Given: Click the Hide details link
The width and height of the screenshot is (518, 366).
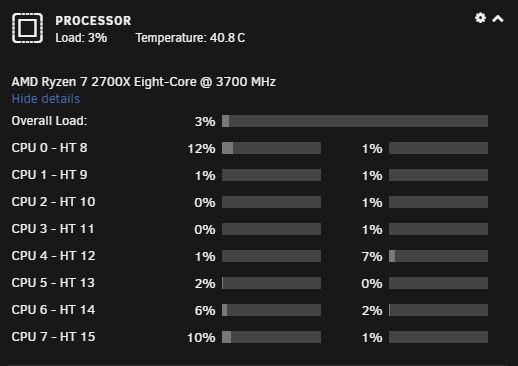Looking at the screenshot, I should 46,99.
